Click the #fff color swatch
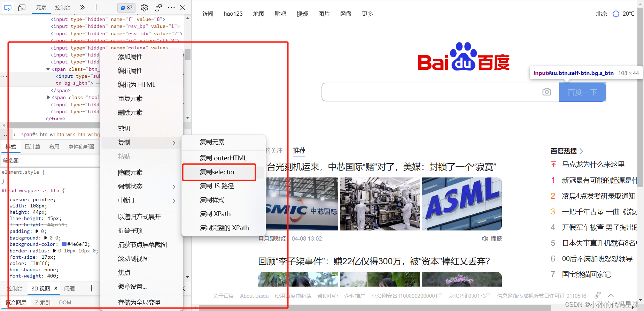The height and width of the screenshot is (311, 644). pyautogui.click(x=33, y=263)
